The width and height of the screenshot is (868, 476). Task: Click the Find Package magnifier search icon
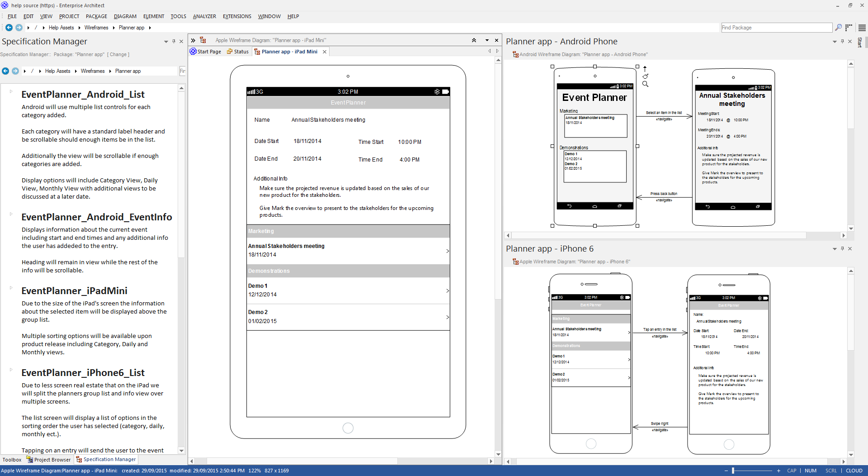[x=838, y=28]
